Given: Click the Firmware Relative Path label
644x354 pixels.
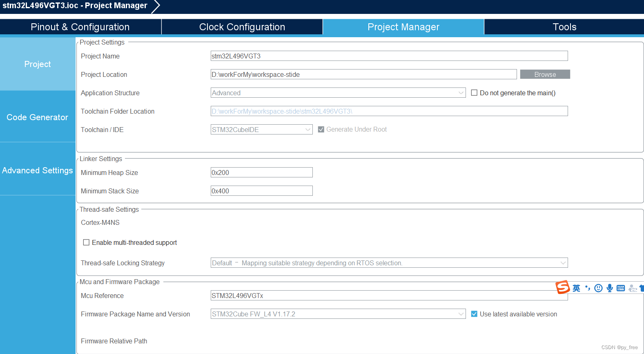Looking at the screenshot, I should click(x=114, y=341).
